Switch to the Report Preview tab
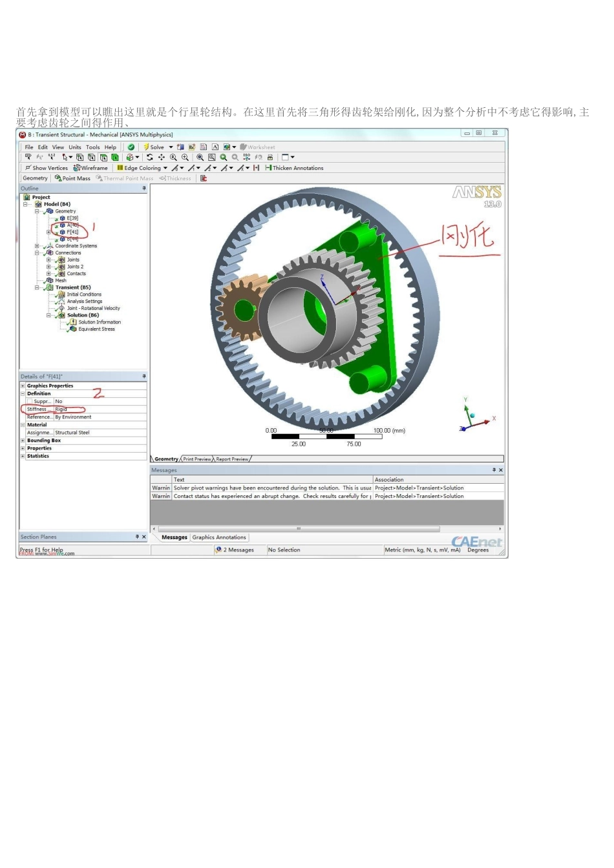Image resolution: width=614 pixels, height=868 pixels. (x=232, y=459)
